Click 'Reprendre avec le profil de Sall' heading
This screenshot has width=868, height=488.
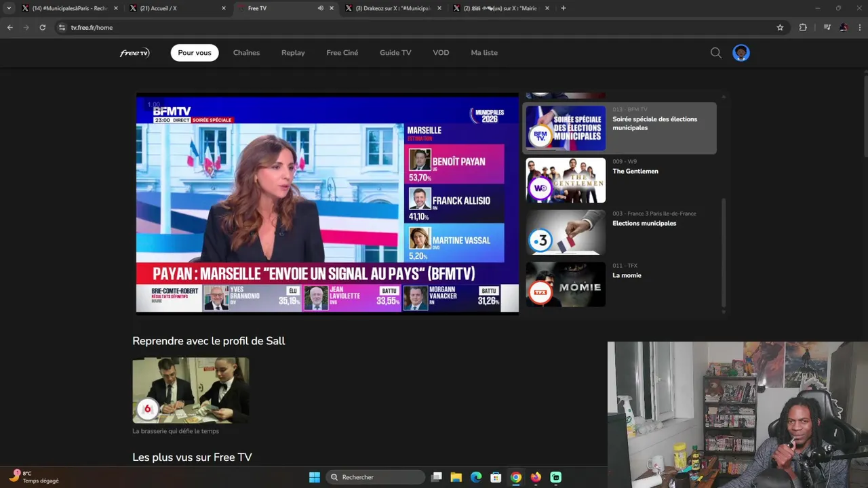[x=209, y=341]
